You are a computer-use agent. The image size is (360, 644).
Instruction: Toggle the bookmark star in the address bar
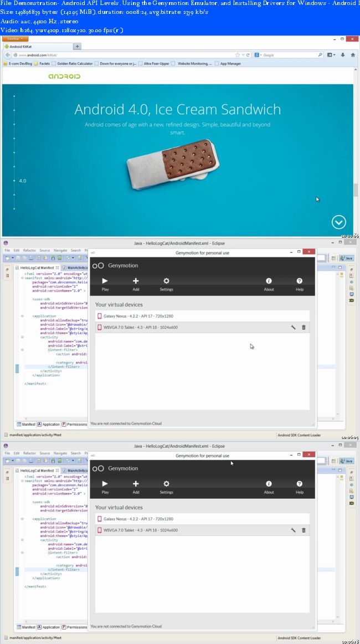pyautogui.click(x=237, y=55)
